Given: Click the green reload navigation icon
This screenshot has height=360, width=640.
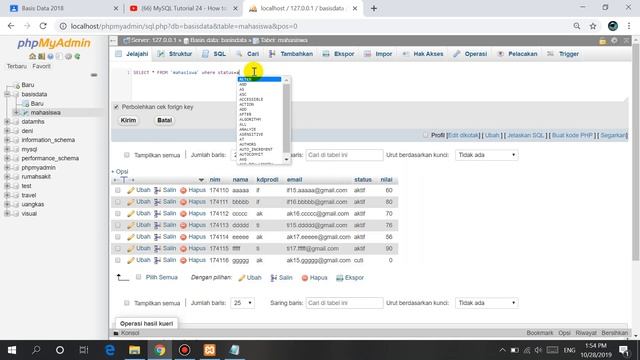Looking at the screenshot, I should [77, 56].
